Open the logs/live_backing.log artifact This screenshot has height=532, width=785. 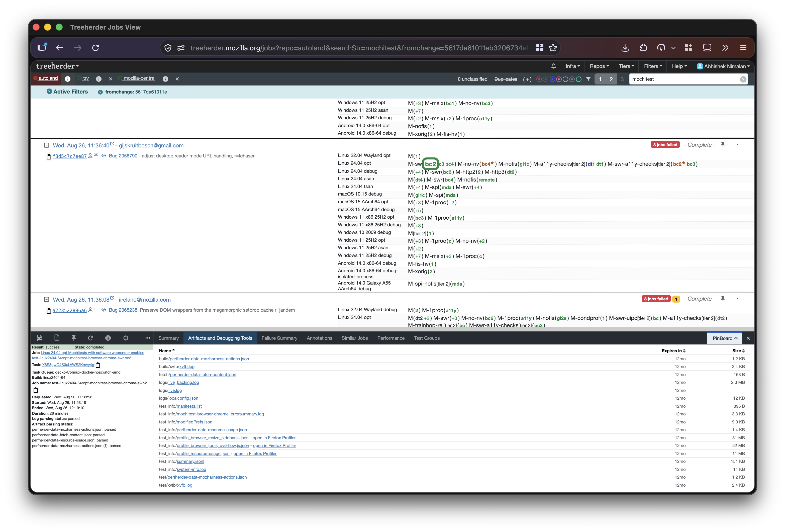click(183, 382)
